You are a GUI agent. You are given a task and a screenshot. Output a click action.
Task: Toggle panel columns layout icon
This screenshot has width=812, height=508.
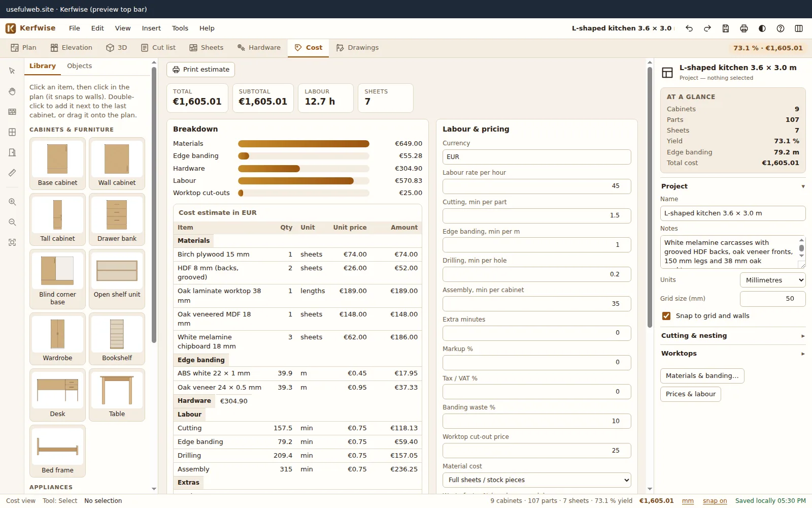coord(799,28)
